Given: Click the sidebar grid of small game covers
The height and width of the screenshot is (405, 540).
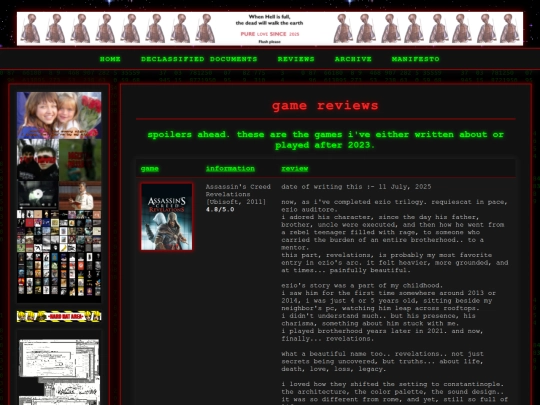Looking at the screenshot, I should [59, 253].
